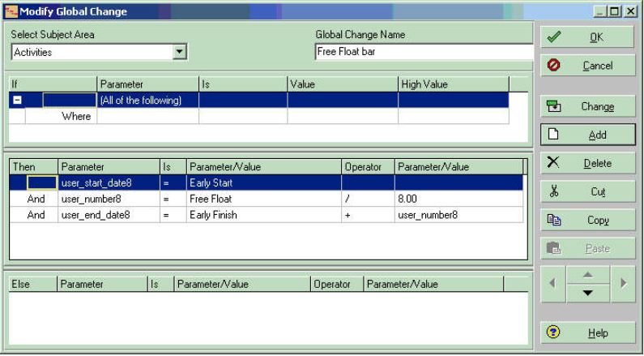The width and height of the screenshot is (644, 356).
Task: Click in Global Change Name field
Action: pyautogui.click(x=423, y=53)
